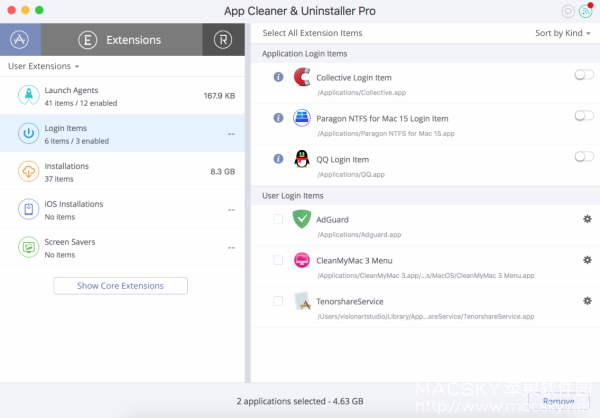600x418 pixels.
Task: Toggle Collective Login Item switch
Action: [584, 75]
